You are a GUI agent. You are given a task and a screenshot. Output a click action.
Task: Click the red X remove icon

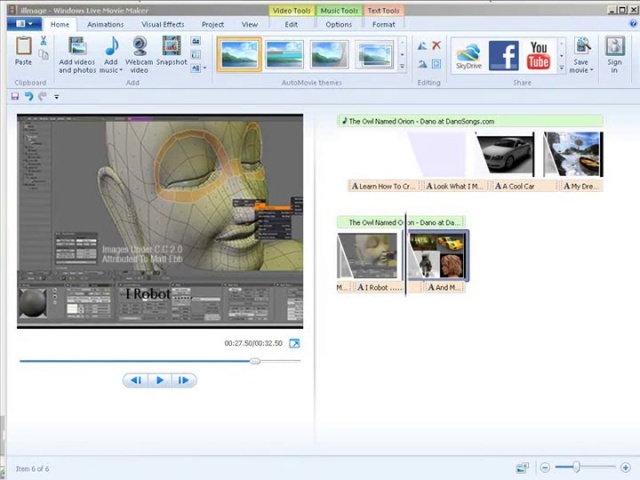point(436,46)
